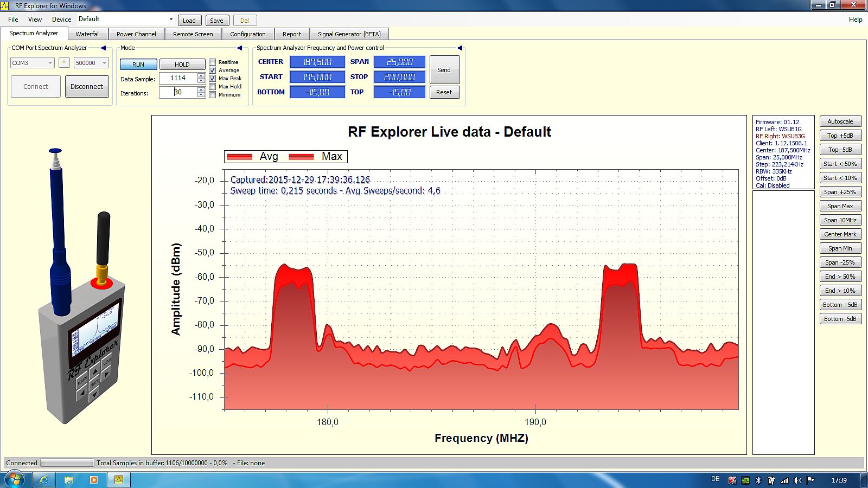This screenshot has height=488, width=868.
Task: Open Internet Explorer from the taskbar
Action: pyautogui.click(x=44, y=480)
